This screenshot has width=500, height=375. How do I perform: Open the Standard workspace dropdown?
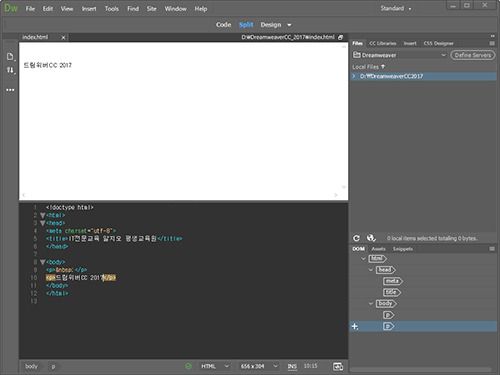pos(396,8)
